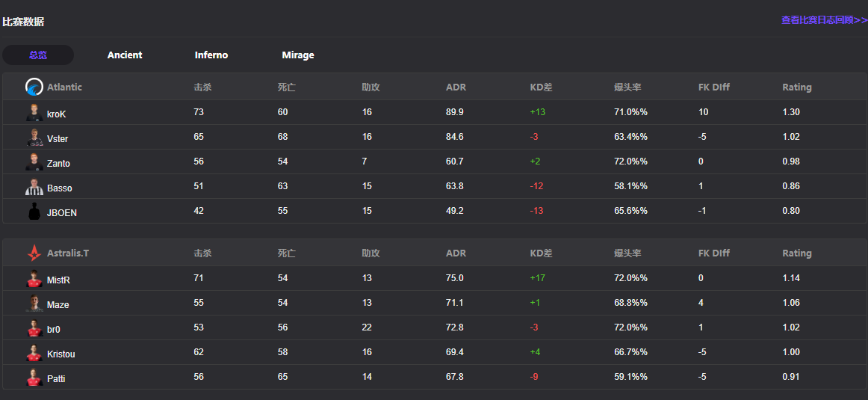Click 击杀 header in Atlantic table
Screen dimensions: 868x400
point(202,87)
